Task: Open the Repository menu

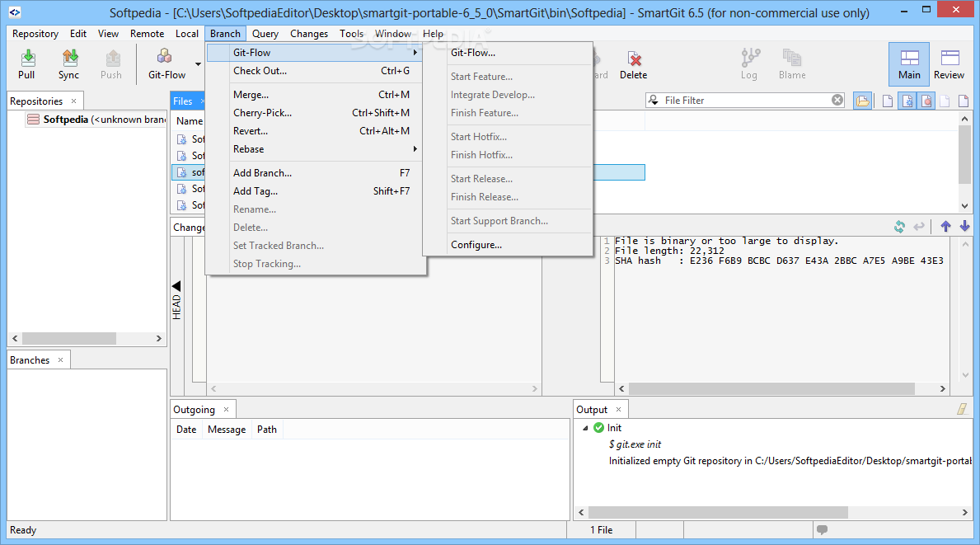Action: [x=35, y=34]
